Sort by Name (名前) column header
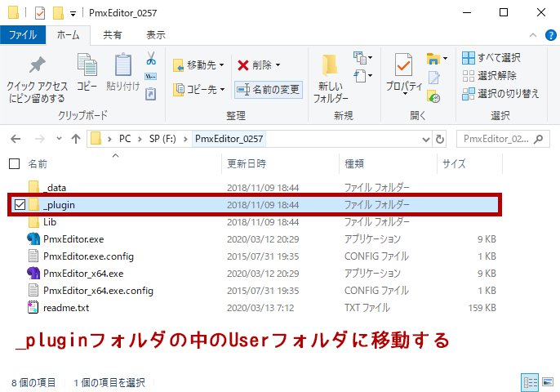Screen dimensions: 560x392 click(x=38, y=164)
